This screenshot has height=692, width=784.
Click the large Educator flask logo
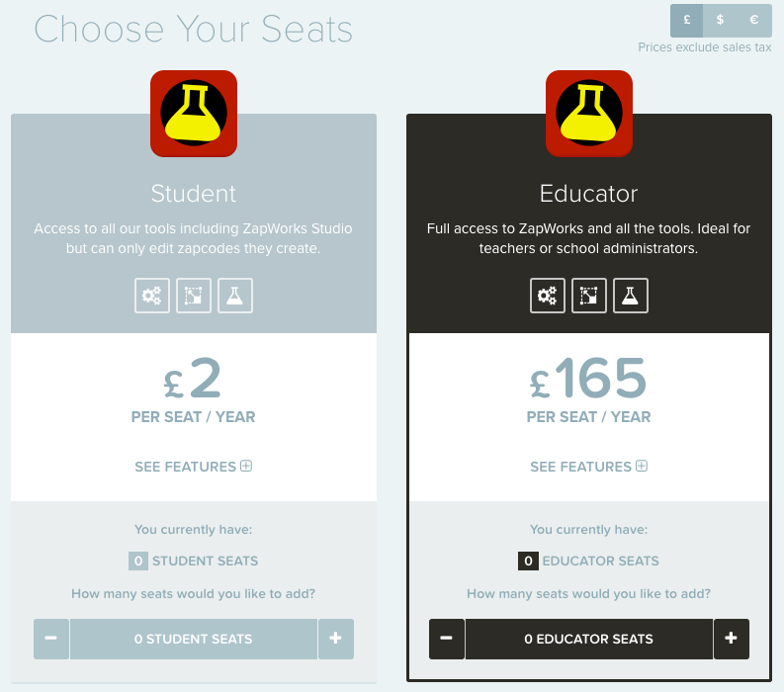589,114
